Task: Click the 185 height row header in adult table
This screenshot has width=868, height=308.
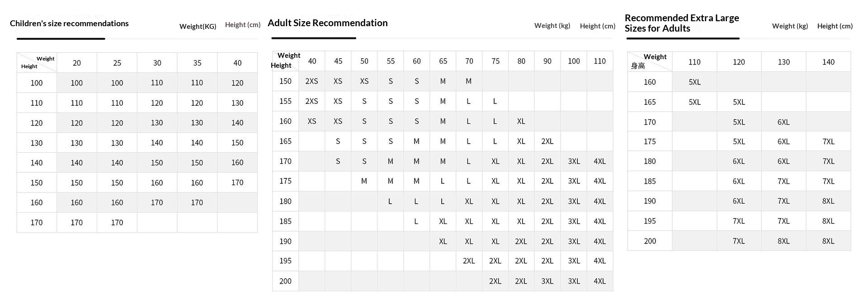Action: (285, 221)
